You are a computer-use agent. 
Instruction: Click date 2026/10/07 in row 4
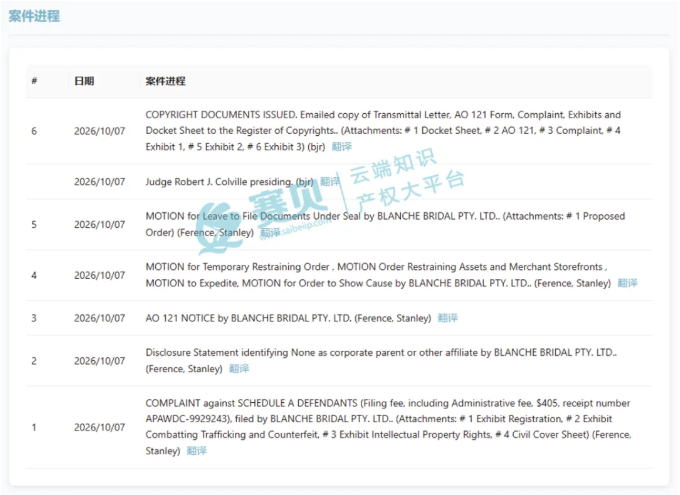click(x=99, y=275)
